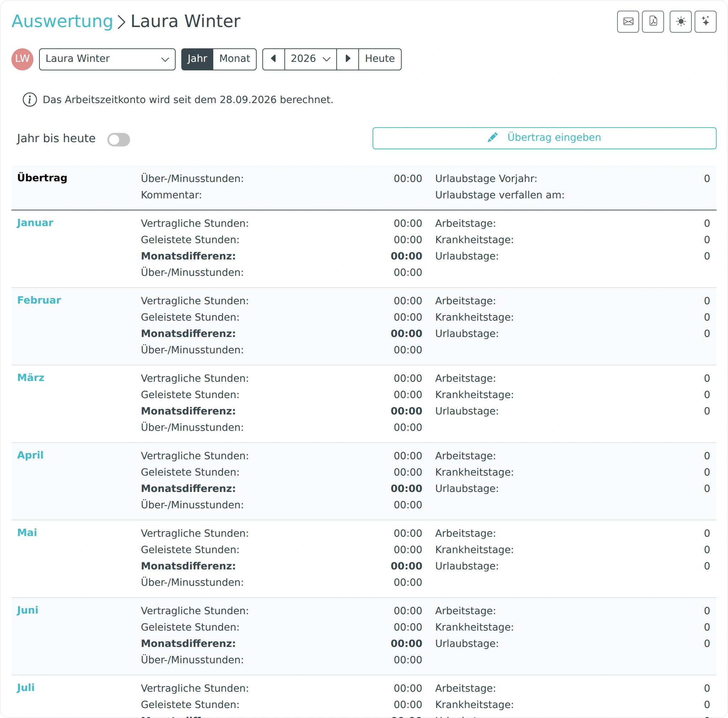728x718 pixels.
Task: Open the Juli month link
Action: [x=26, y=688]
